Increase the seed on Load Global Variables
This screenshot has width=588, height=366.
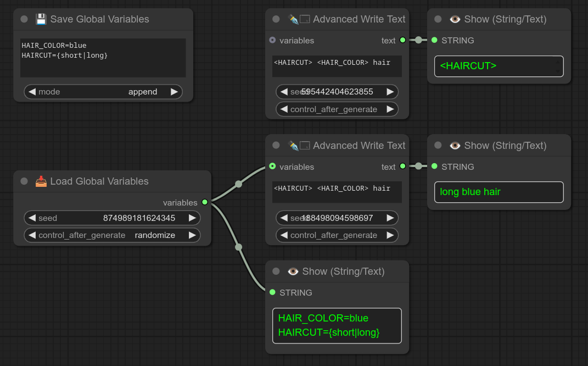pyautogui.click(x=192, y=218)
